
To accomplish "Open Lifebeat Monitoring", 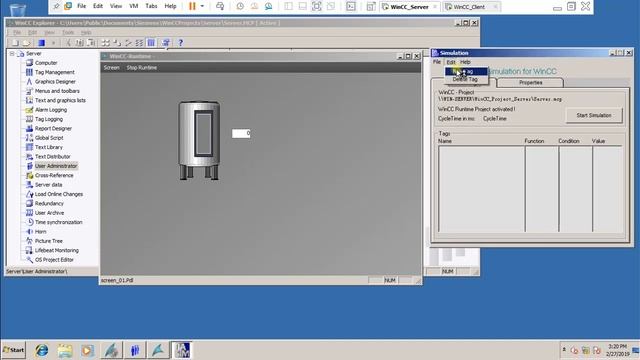I will pos(56,251).
